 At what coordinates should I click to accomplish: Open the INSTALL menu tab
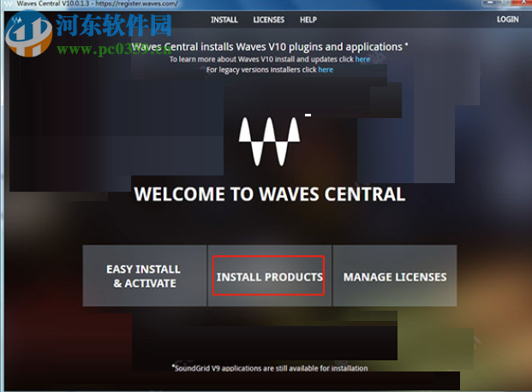(x=224, y=20)
